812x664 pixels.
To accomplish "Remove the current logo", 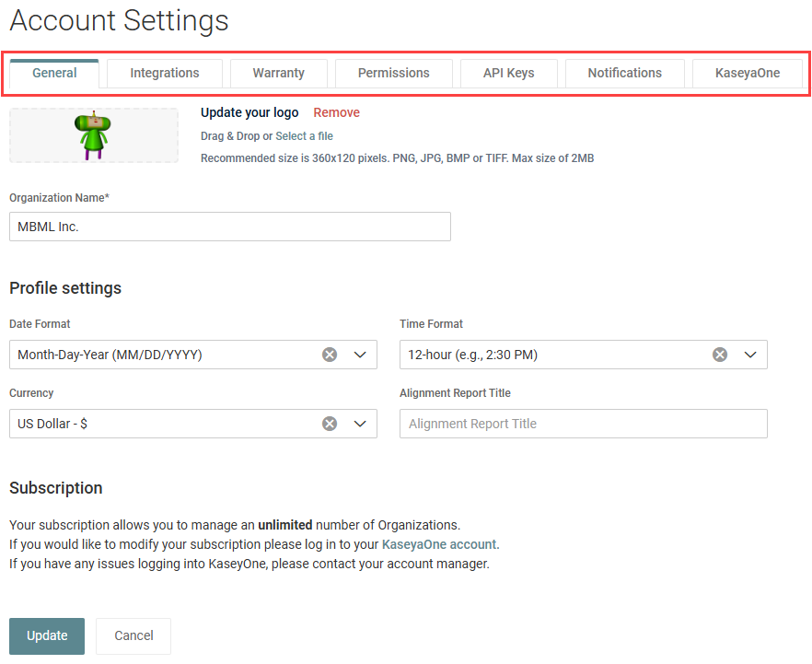I will coord(336,112).
